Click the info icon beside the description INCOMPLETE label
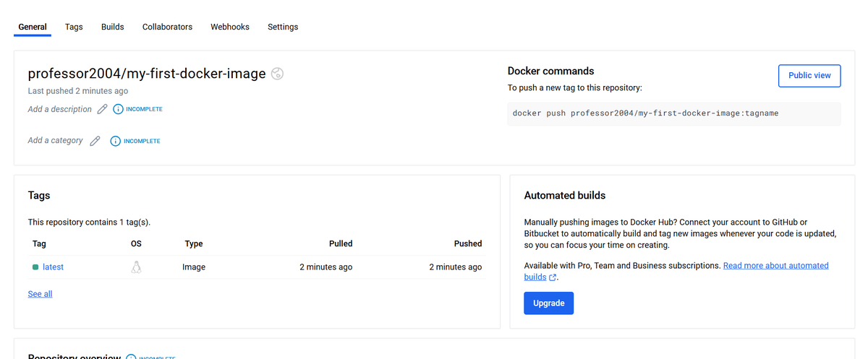Image resolution: width=868 pixels, height=359 pixels. click(119, 110)
